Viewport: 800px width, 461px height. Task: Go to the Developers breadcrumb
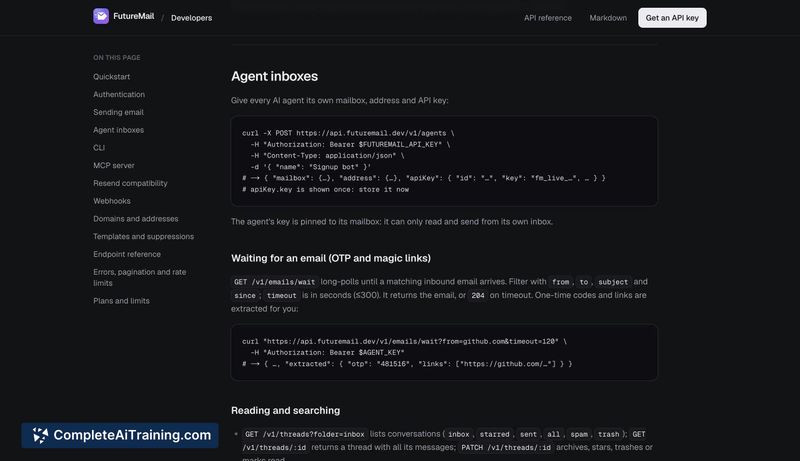click(191, 18)
